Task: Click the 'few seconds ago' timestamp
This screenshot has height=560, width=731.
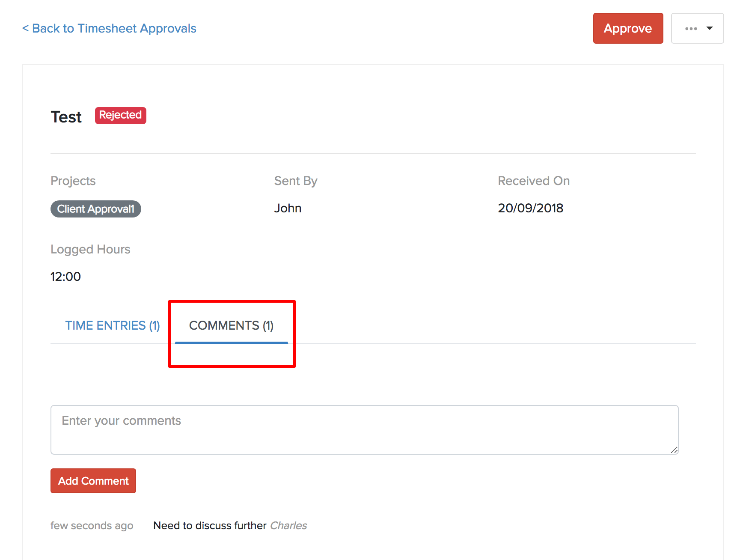Action: (x=92, y=525)
